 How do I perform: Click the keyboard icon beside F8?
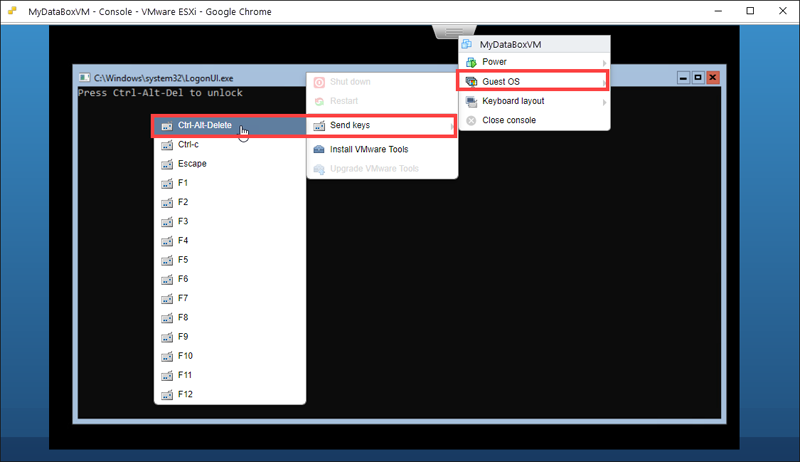click(x=167, y=318)
